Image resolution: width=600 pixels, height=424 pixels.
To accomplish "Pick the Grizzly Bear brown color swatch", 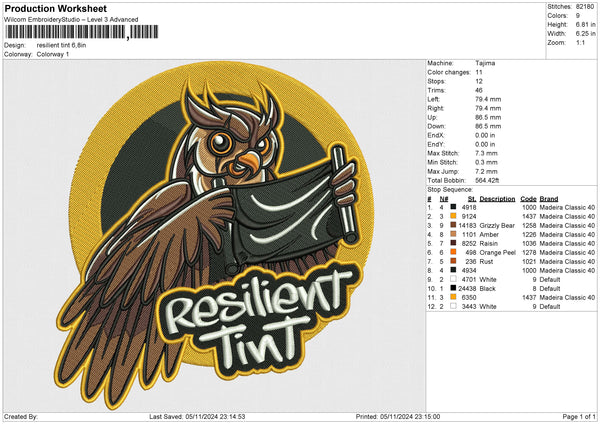I will point(453,225).
